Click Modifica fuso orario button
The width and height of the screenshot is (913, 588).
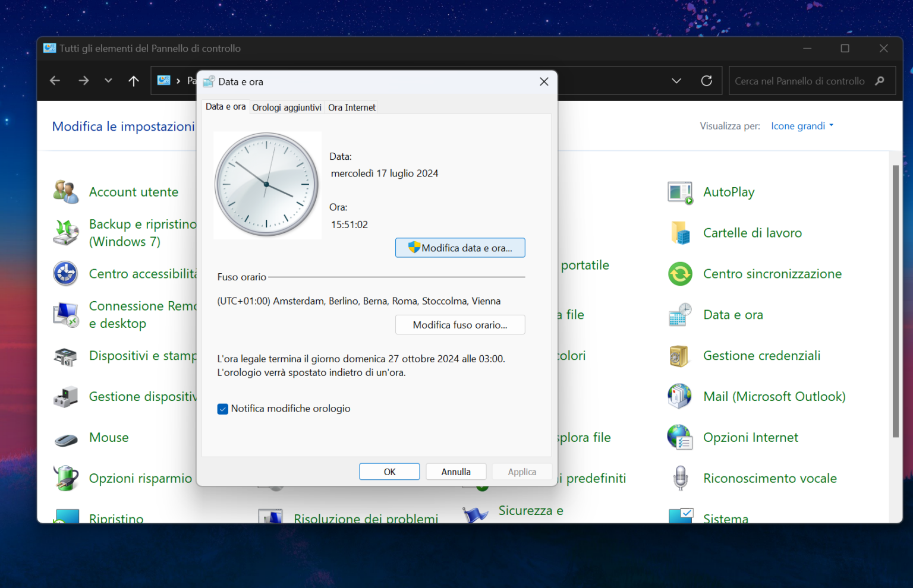(x=460, y=325)
